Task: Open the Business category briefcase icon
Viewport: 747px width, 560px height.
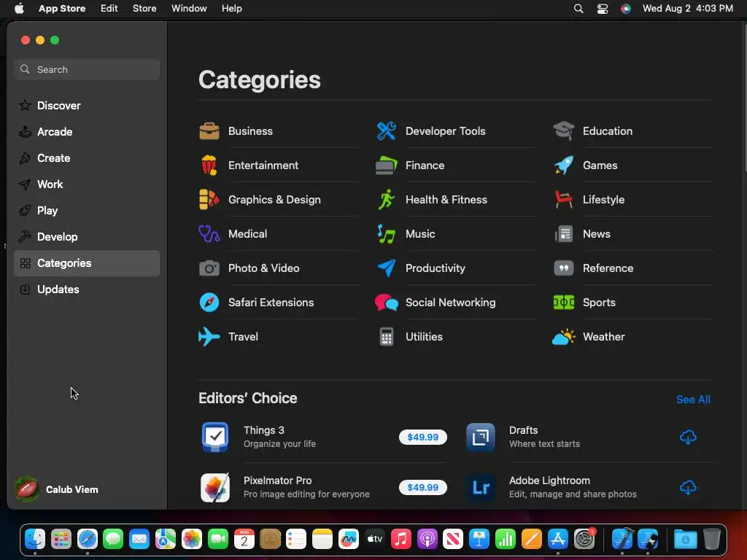Action: click(209, 131)
